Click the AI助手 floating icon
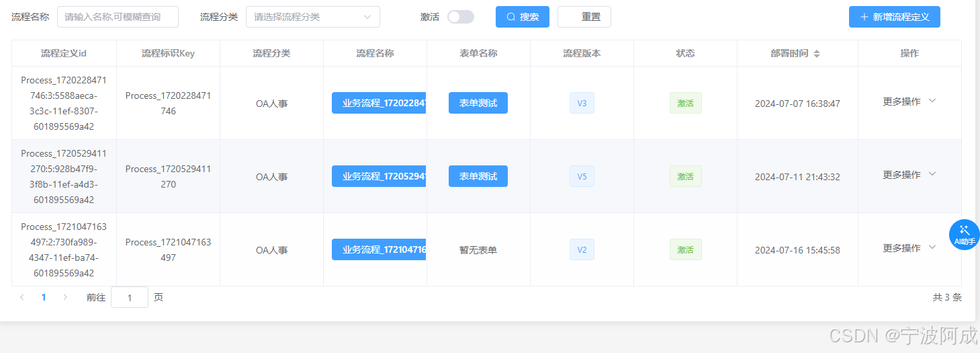Viewport: 980px width, 353px height. (965, 235)
